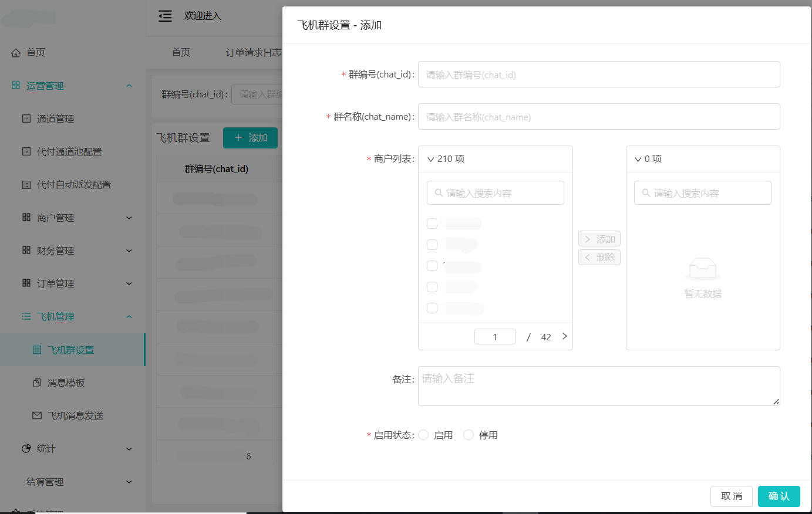Select 代付通道池配置 in sidebar
812x514 pixels.
(x=69, y=151)
